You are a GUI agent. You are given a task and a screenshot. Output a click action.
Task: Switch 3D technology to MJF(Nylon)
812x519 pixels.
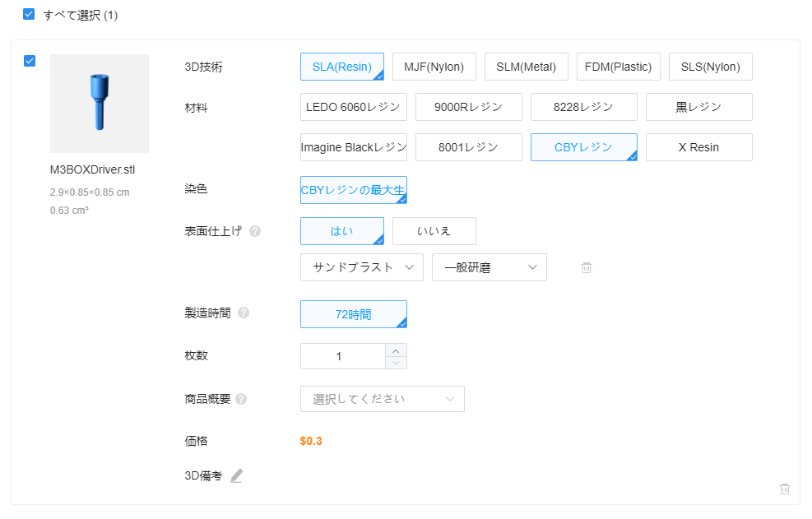pyautogui.click(x=434, y=67)
